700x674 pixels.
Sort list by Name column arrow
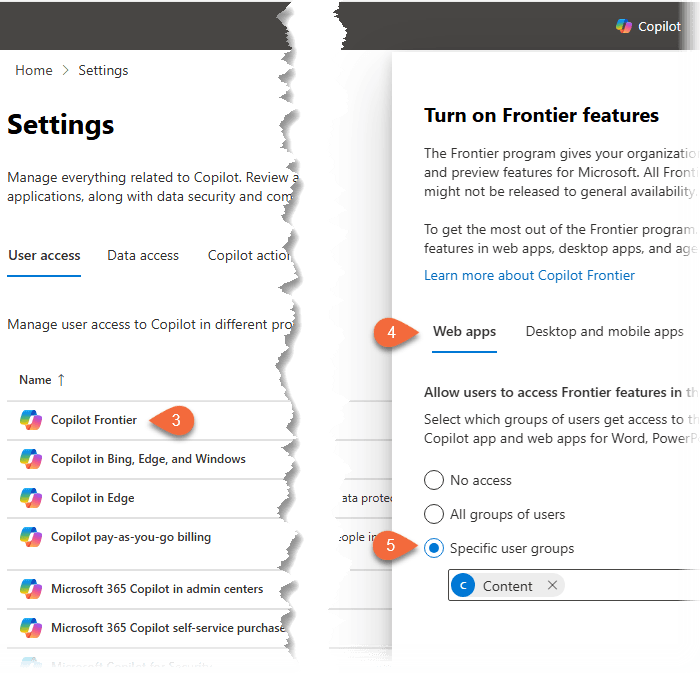point(61,380)
